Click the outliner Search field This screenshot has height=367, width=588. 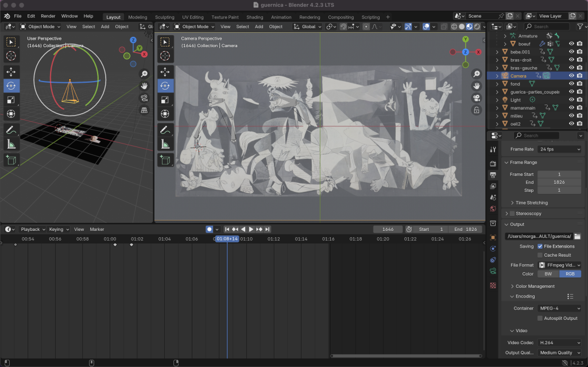pyautogui.click(x=547, y=26)
